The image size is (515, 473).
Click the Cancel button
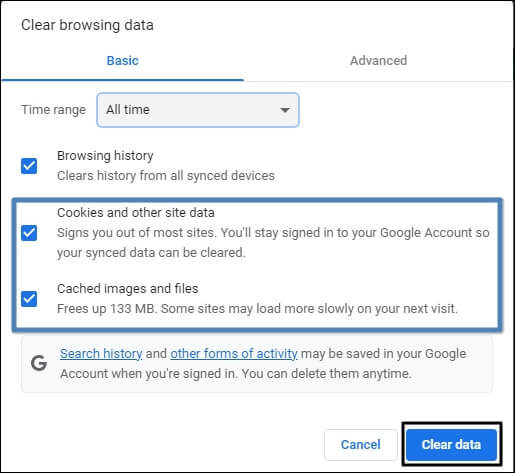click(361, 444)
